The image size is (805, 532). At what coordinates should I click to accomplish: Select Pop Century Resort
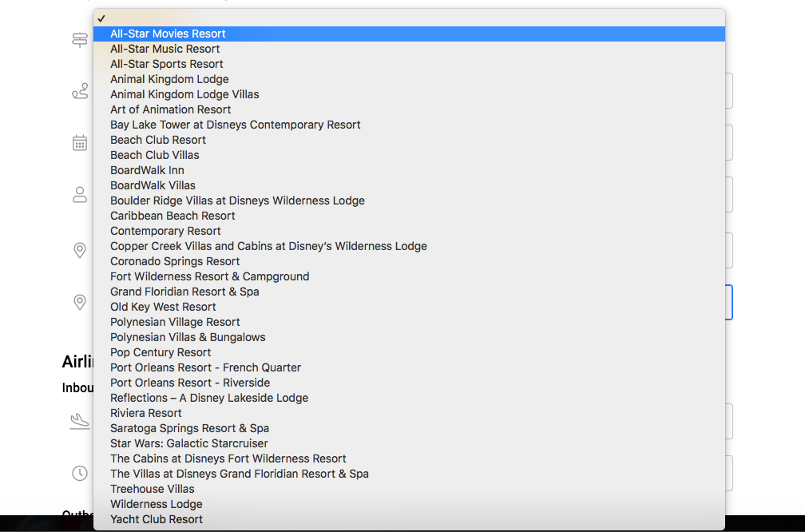pos(161,352)
